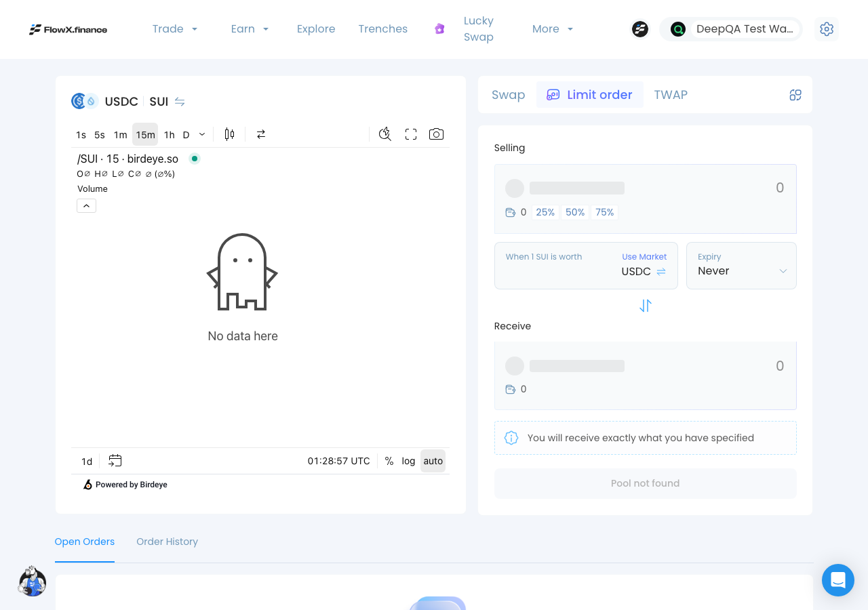Enter fullscreen chart mode
This screenshot has width=868, height=610.
click(411, 134)
